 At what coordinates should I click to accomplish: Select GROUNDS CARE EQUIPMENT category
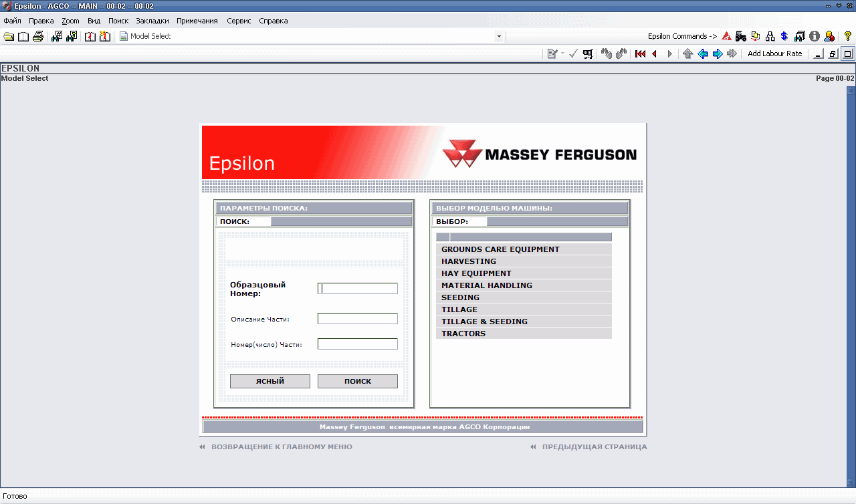(524, 249)
